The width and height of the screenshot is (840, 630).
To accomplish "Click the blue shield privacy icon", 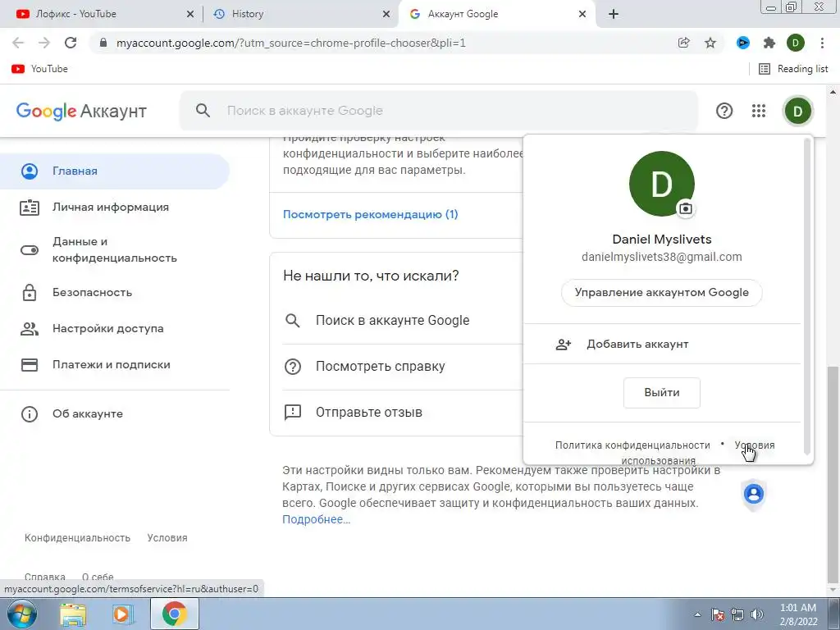I will [x=753, y=495].
